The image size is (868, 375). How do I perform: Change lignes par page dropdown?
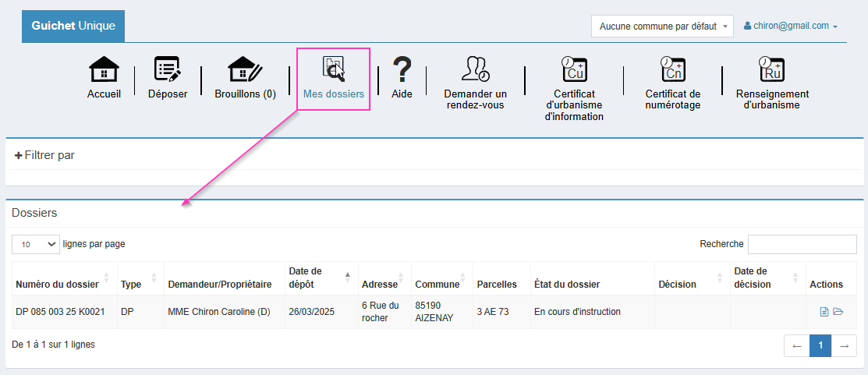(x=36, y=244)
